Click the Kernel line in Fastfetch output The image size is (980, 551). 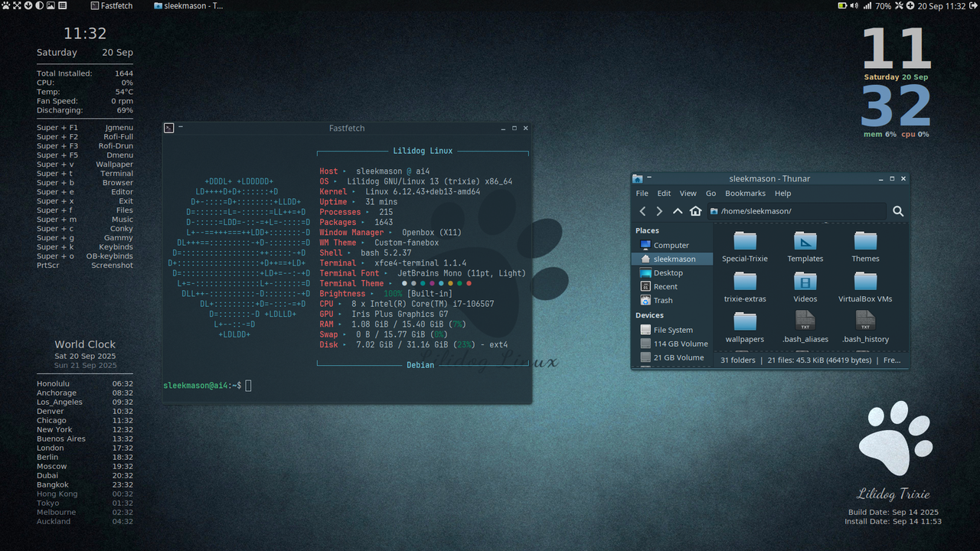[x=400, y=192]
